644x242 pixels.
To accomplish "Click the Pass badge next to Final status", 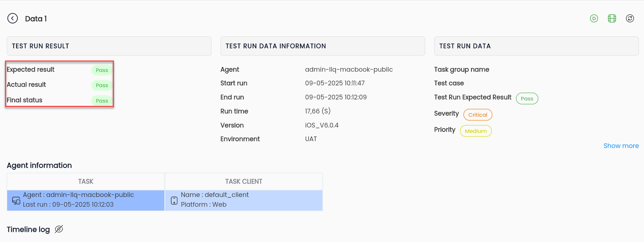I will point(102,101).
